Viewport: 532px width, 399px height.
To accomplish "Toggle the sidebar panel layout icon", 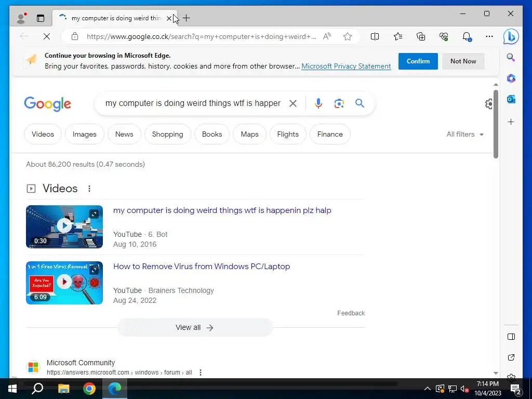I will [511, 337].
